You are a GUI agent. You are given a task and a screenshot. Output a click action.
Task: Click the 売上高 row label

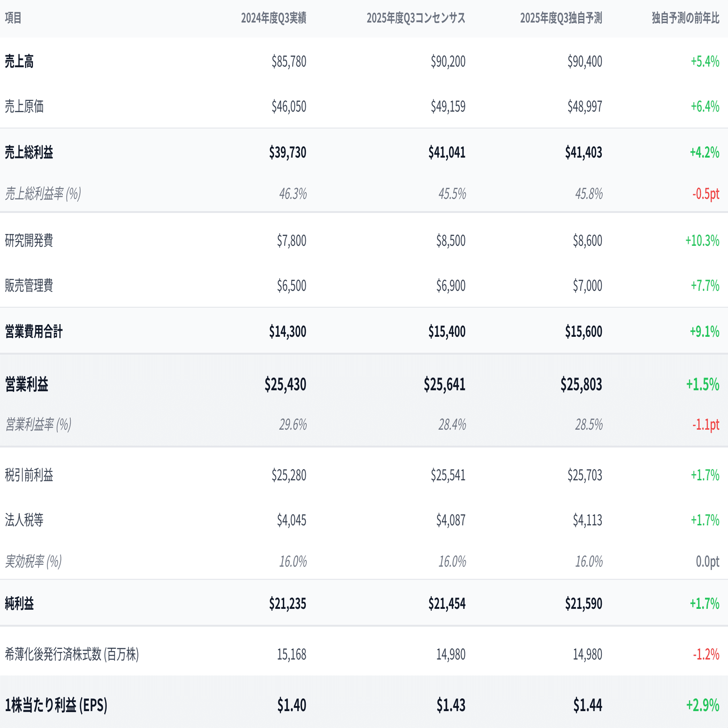[x=19, y=61]
